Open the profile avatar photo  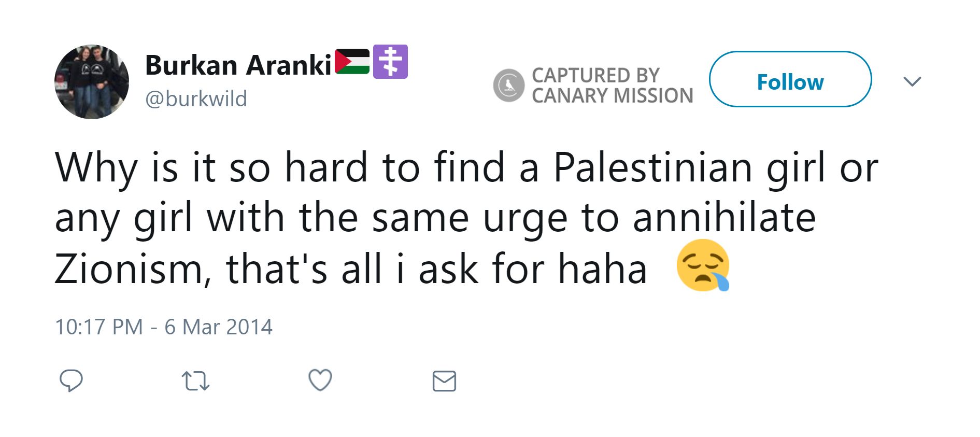(x=92, y=82)
